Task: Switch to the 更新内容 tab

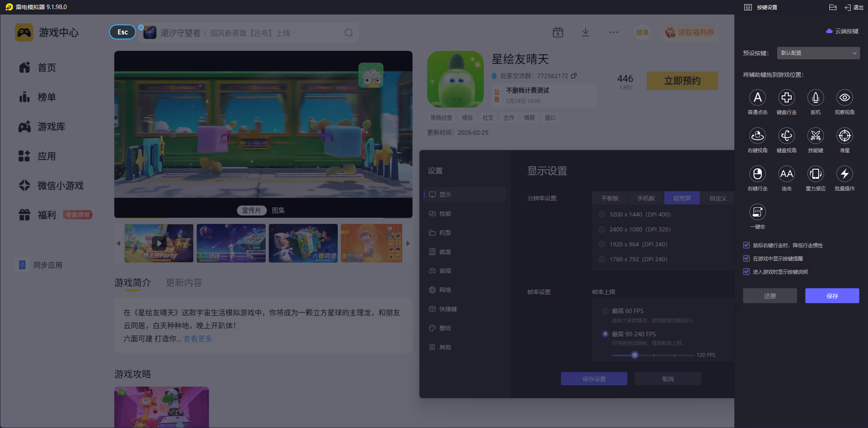Action: [x=184, y=283]
